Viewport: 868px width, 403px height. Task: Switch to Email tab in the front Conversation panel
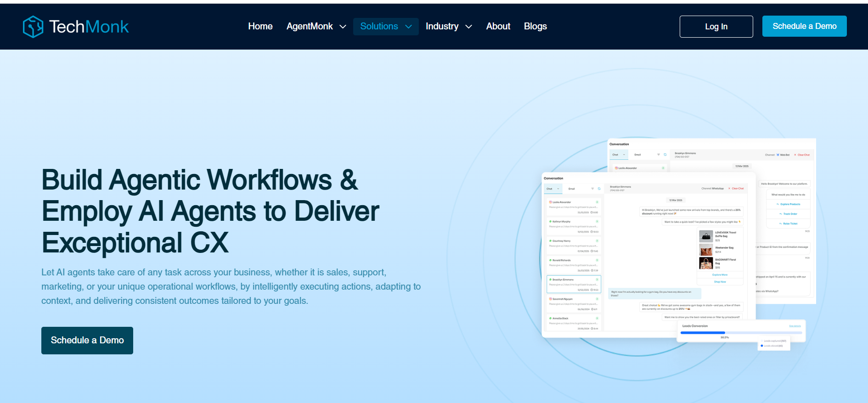572,189
